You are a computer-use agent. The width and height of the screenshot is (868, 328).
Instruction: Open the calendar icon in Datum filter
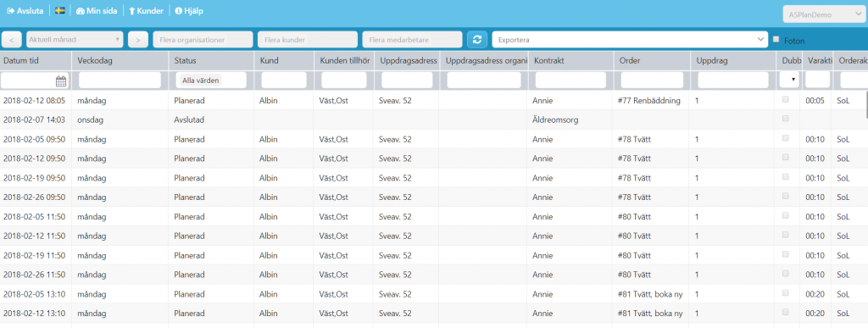61,81
